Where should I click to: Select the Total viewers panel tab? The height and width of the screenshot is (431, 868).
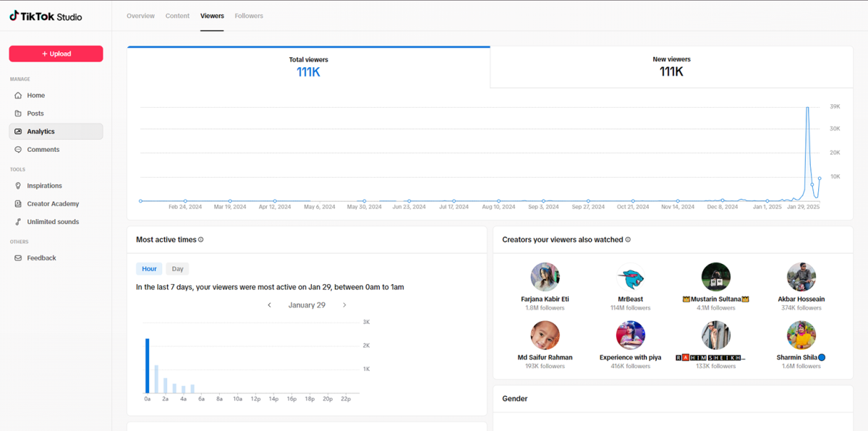pyautogui.click(x=309, y=67)
